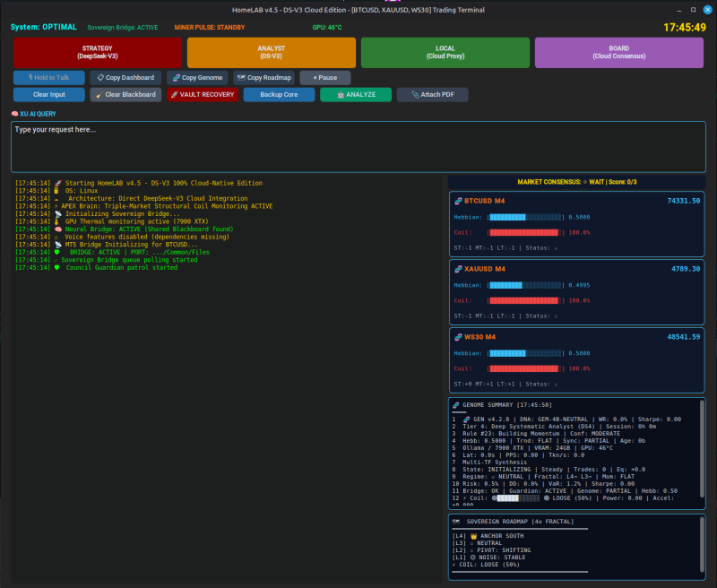The image size is (717, 588).
Task: Click the brain icon on Neural Bridge log line
Action: tap(58, 229)
